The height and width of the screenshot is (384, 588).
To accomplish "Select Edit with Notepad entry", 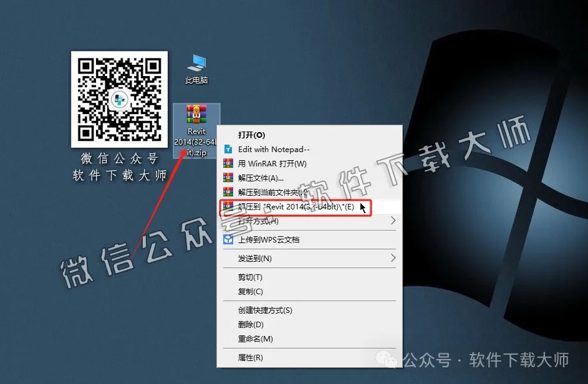I will 274,149.
